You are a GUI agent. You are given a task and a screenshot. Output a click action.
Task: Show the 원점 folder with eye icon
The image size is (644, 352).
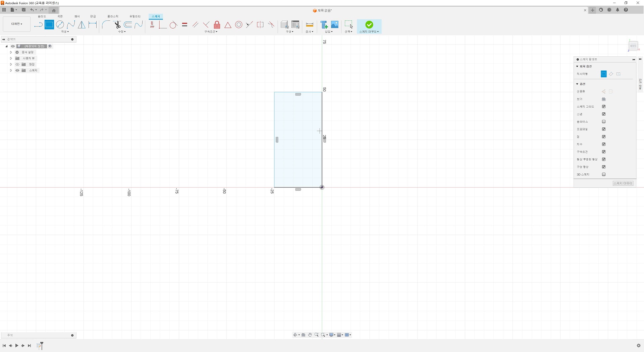coord(17,64)
